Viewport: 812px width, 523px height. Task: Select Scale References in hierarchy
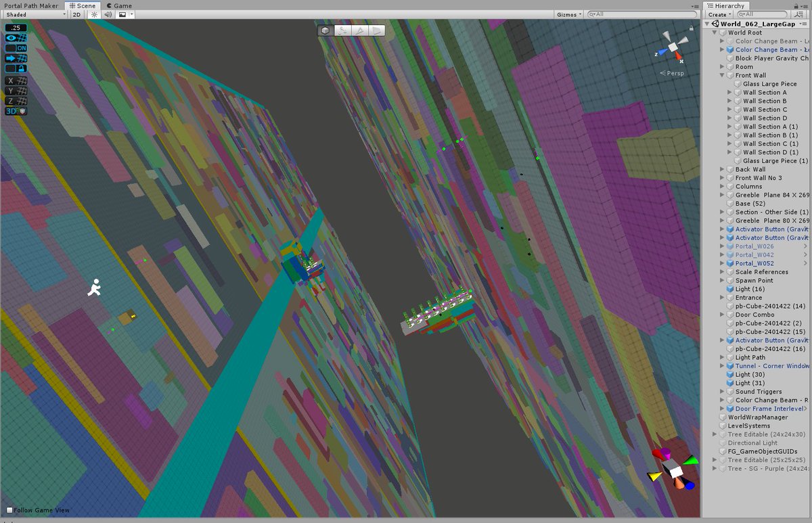762,272
